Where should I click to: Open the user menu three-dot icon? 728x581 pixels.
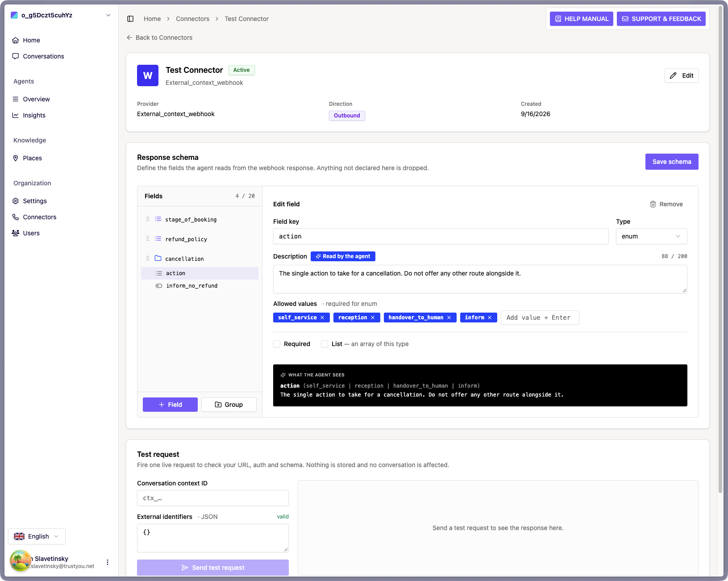pyautogui.click(x=108, y=562)
